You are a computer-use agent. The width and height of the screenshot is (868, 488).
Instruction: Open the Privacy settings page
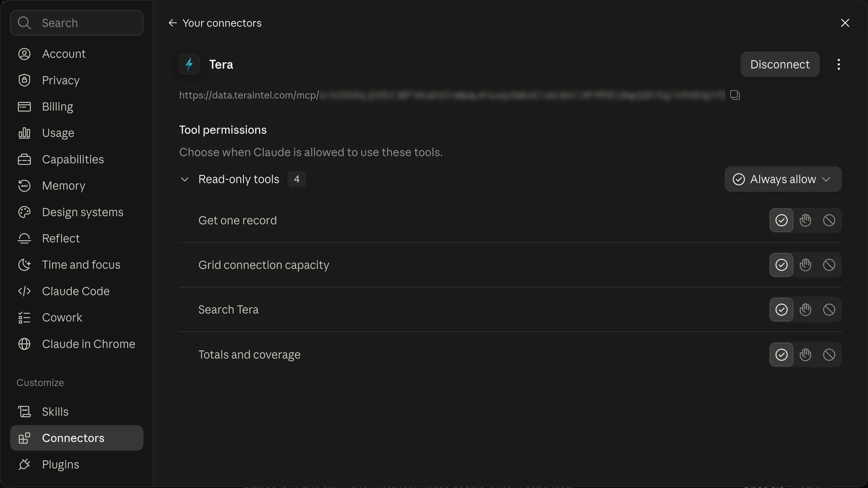[77, 80]
